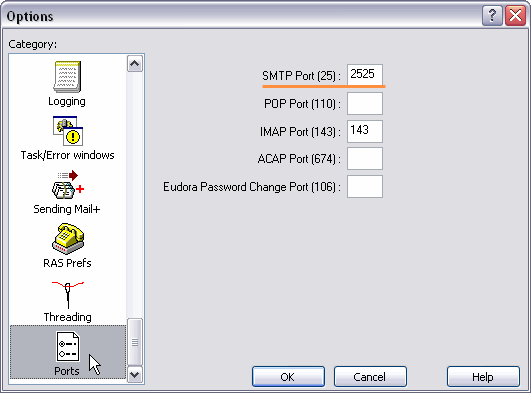The height and width of the screenshot is (393, 531).
Task: Open the Help button at bottom right
Action: tap(483, 376)
